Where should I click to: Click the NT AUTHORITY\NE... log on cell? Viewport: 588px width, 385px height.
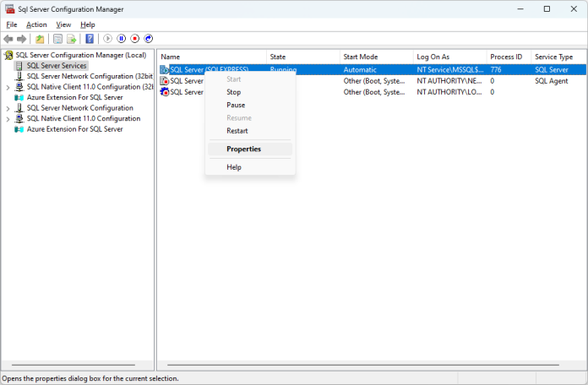[449, 81]
